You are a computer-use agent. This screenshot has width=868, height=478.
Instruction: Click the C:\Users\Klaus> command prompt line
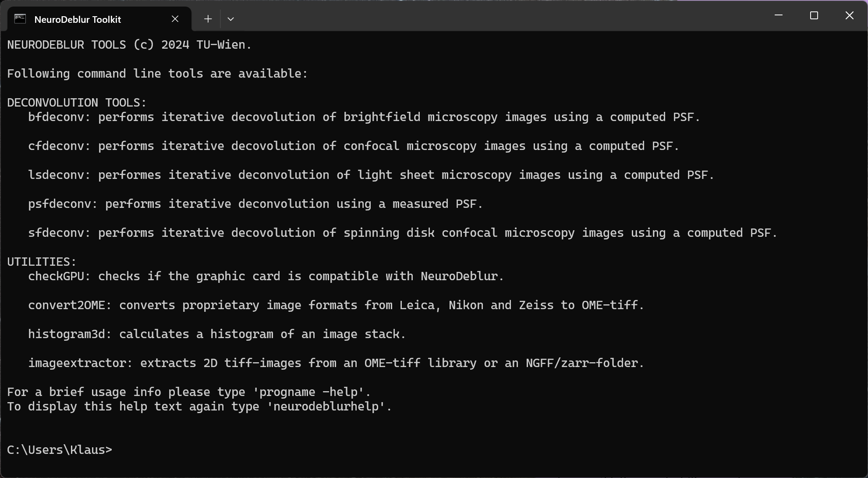point(60,450)
